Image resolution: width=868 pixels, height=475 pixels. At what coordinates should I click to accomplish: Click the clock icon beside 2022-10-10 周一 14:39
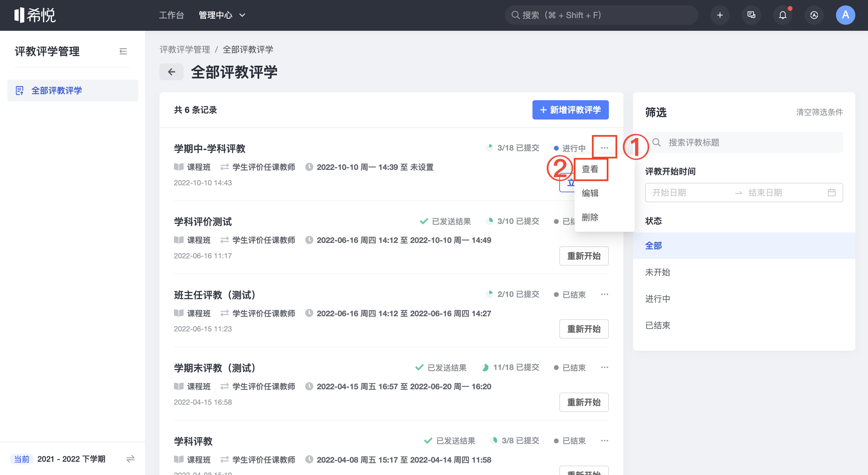click(309, 167)
